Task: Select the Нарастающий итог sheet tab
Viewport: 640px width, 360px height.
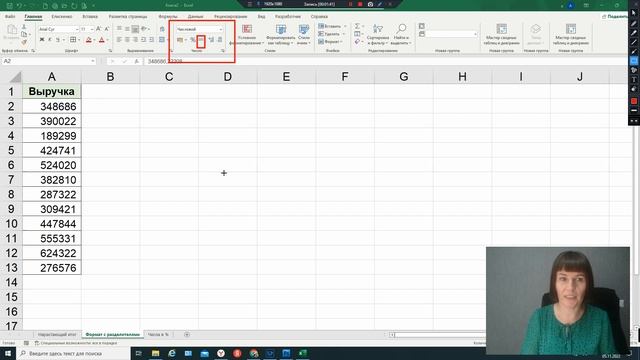Action: pyautogui.click(x=57, y=334)
